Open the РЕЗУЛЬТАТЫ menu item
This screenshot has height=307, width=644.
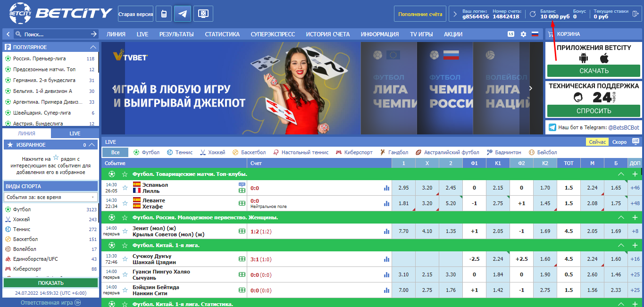coord(176,34)
